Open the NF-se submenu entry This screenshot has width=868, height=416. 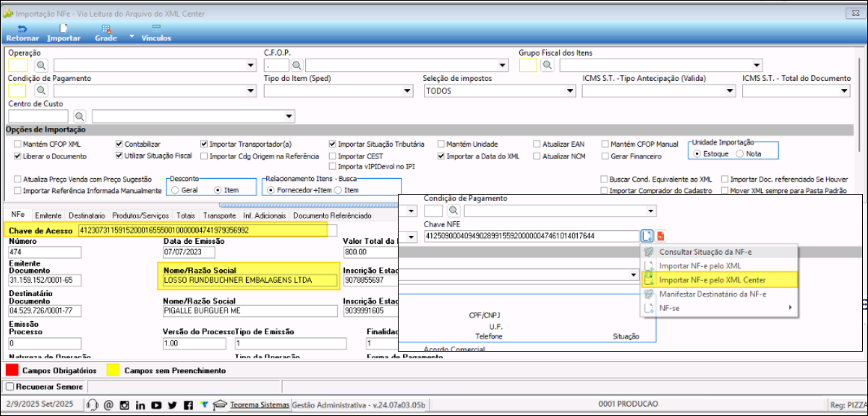click(x=719, y=308)
